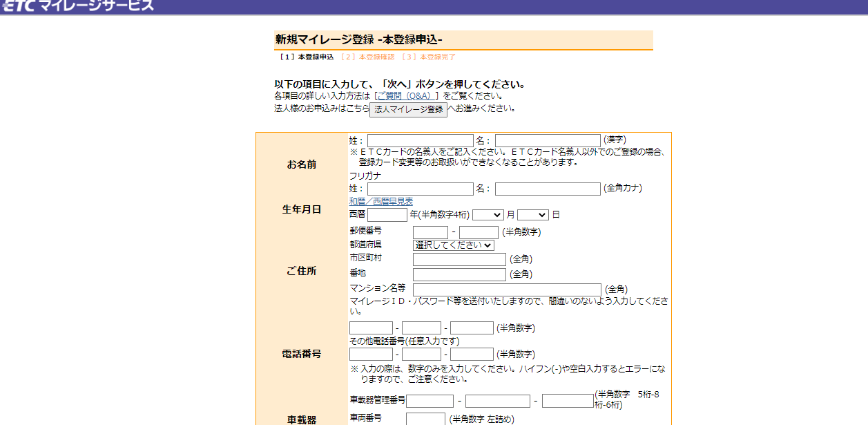Viewport: 868px width, 425px height.
Task: Open the 都道府県 prefecture dropdown
Action: [x=454, y=245]
